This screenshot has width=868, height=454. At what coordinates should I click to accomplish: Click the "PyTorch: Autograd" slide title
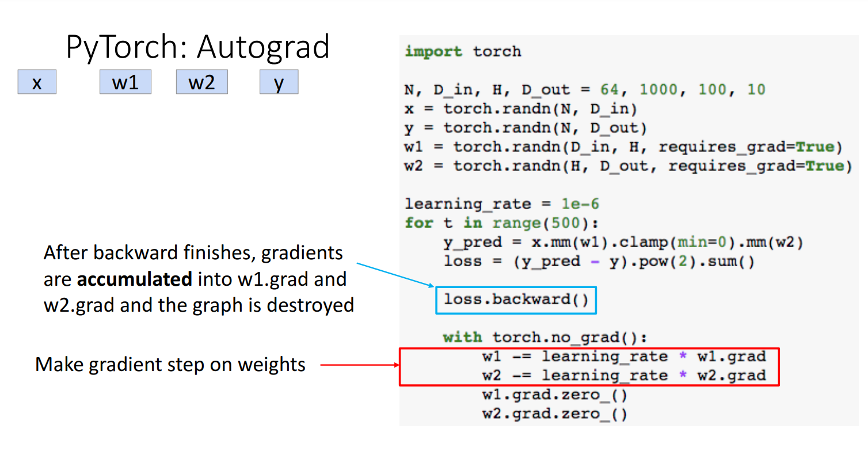(197, 48)
